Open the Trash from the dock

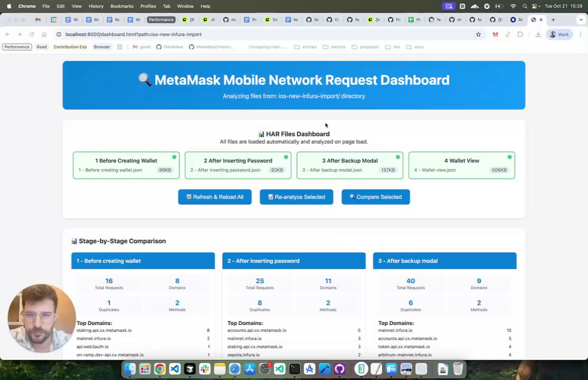pyautogui.click(x=458, y=369)
